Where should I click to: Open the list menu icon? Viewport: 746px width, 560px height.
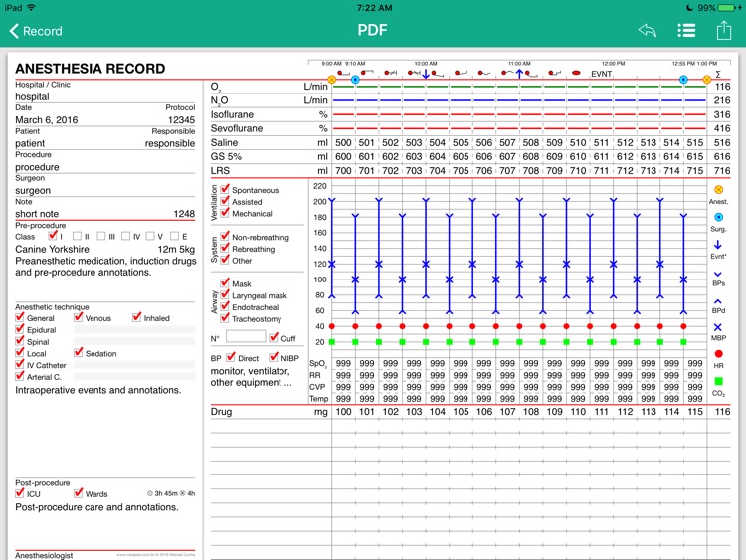pos(686,31)
